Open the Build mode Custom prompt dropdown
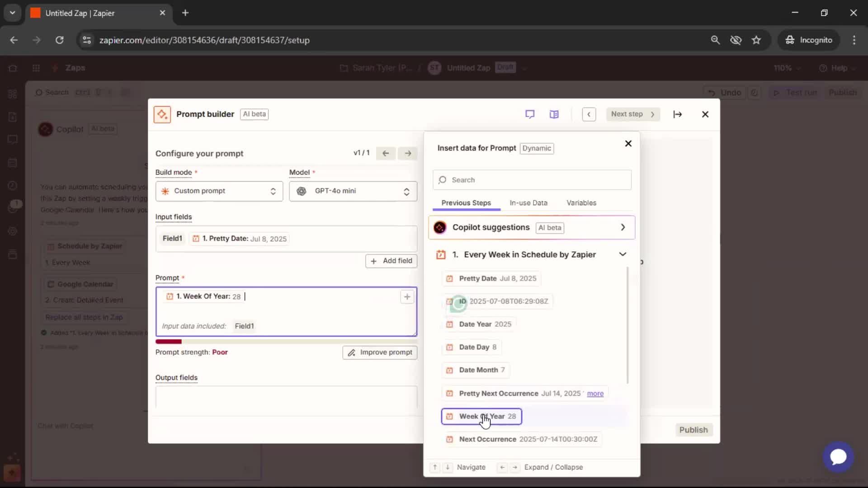 [219, 191]
